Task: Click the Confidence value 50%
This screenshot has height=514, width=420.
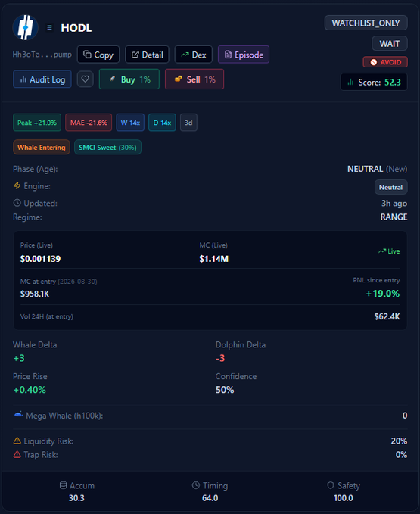Action: click(225, 389)
